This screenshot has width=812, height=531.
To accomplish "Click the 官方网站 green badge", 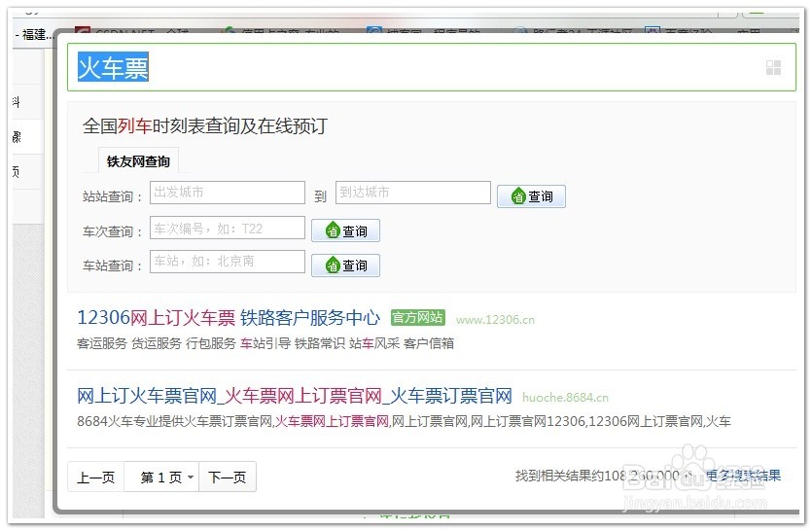I will click(417, 318).
